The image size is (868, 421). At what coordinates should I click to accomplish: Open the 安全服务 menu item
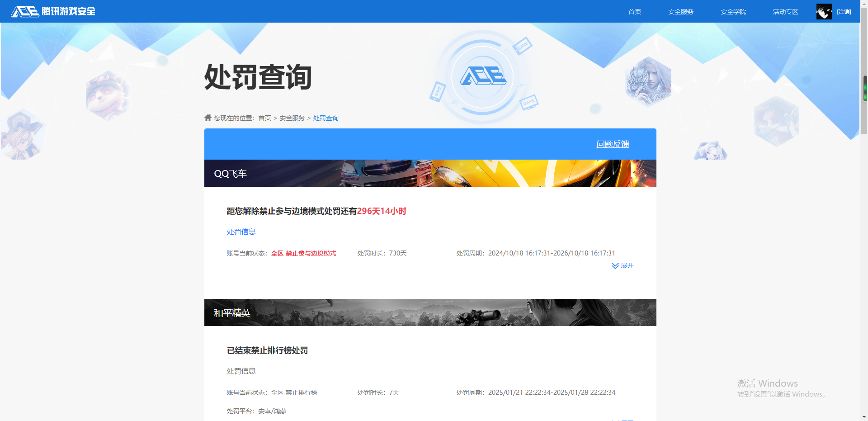tap(680, 11)
